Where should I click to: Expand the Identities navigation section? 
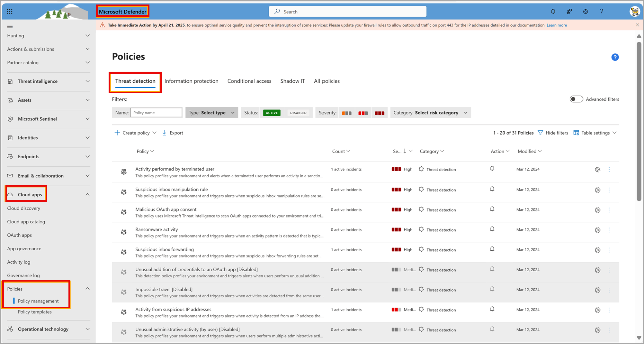87,138
